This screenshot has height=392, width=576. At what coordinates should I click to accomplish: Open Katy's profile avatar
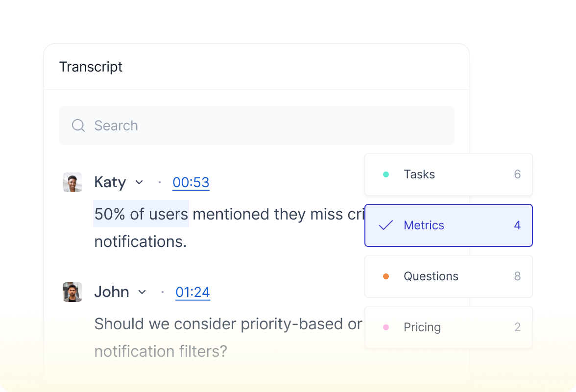(x=72, y=182)
